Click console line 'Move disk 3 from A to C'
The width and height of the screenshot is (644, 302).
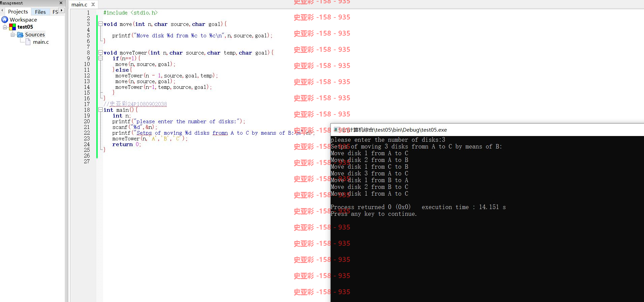pyautogui.click(x=369, y=173)
